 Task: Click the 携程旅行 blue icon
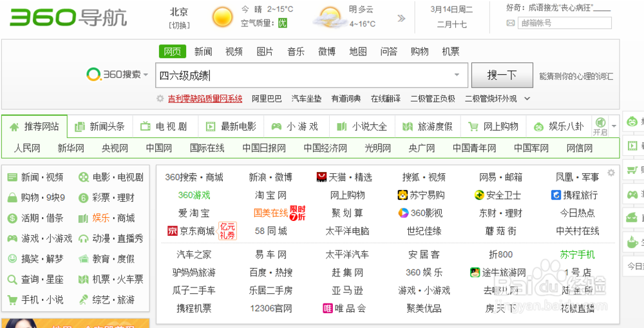(556, 195)
